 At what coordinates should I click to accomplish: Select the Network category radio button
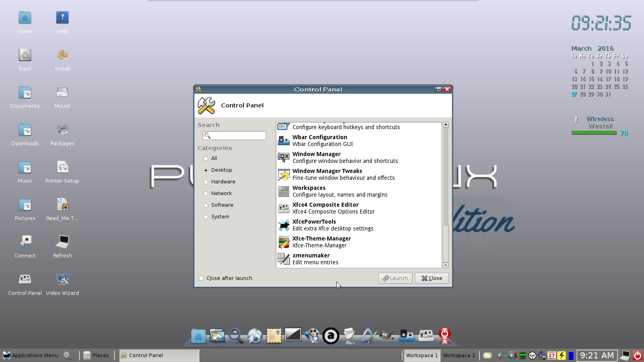[206, 193]
